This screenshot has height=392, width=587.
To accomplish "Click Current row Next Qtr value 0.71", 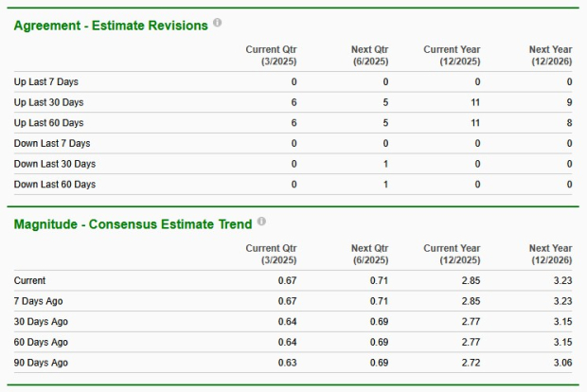I will [379, 280].
